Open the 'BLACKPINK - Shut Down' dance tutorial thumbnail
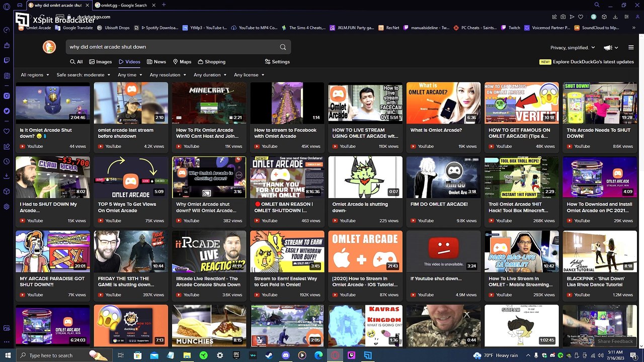Image resolution: width=644 pixels, height=362 pixels. 600,251
